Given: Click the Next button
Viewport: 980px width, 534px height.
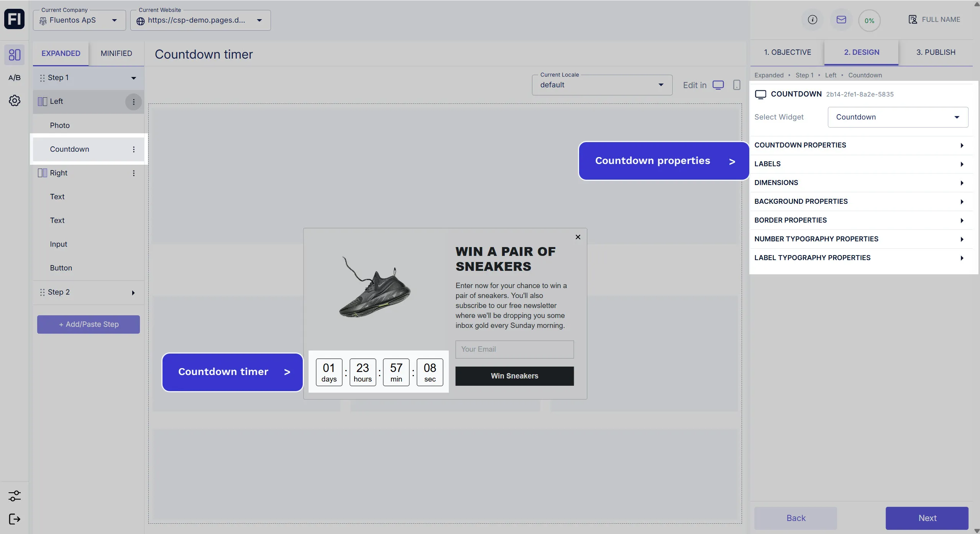Looking at the screenshot, I should click(927, 518).
